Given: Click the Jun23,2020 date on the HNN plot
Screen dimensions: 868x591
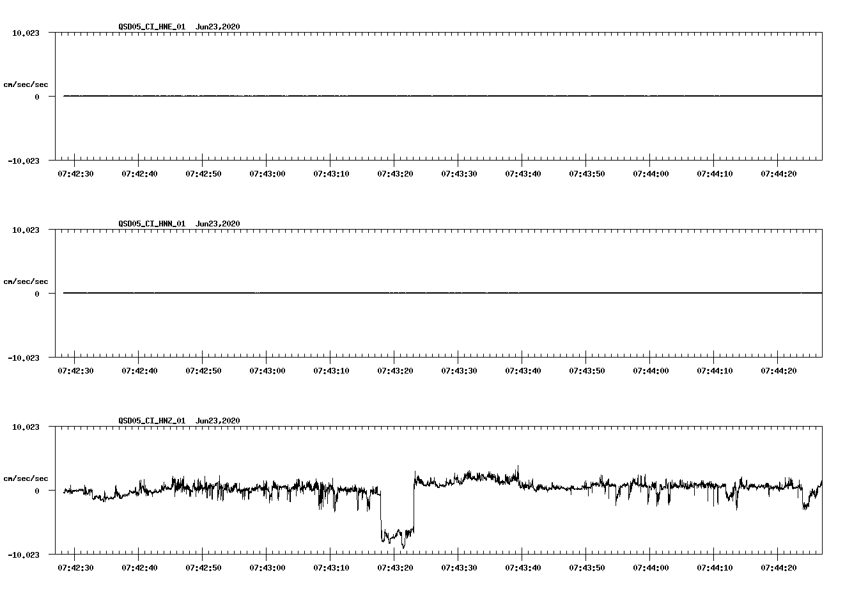Looking at the screenshot, I should [218, 224].
